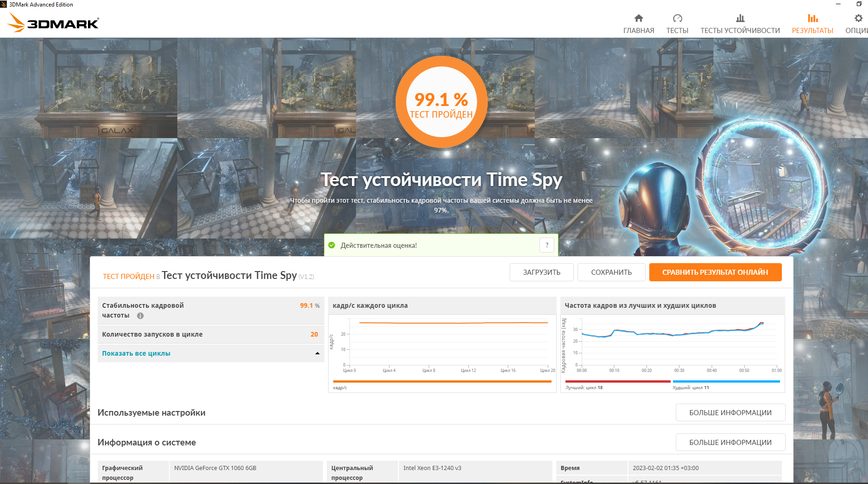
Task: Click the NVIDIA GeForce GTX 1060 6GB text
Action: point(215,468)
